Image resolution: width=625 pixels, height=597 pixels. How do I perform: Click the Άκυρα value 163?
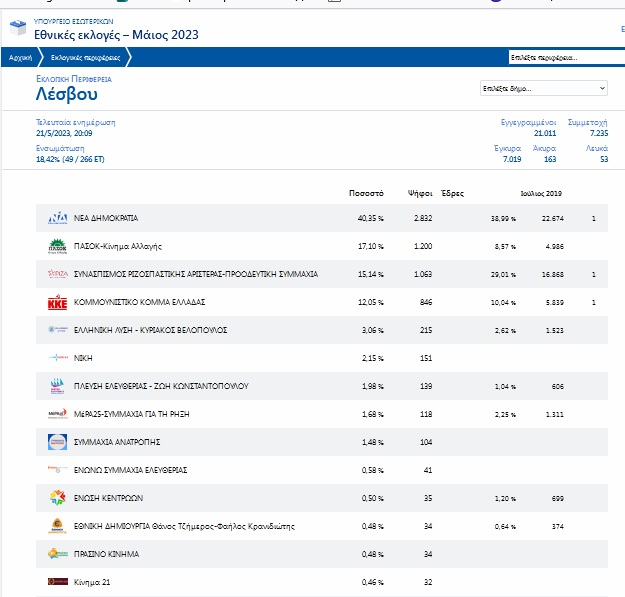point(550,159)
